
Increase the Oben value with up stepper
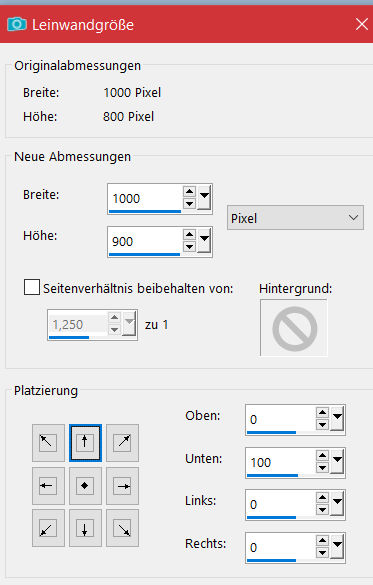coord(322,413)
